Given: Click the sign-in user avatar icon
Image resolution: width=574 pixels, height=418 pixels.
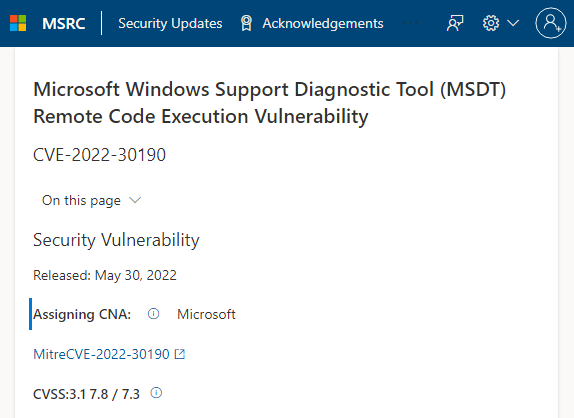Looking at the screenshot, I should (x=551, y=23).
